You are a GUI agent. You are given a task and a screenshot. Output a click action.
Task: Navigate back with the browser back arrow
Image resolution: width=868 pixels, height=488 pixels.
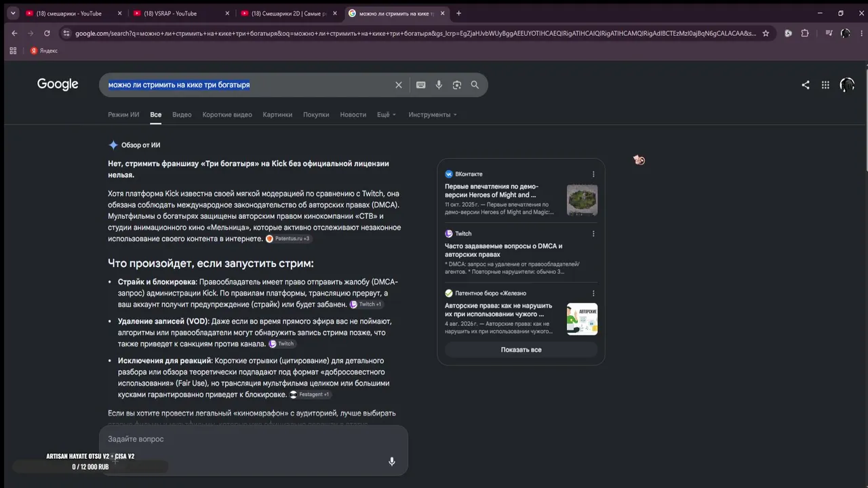14,33
